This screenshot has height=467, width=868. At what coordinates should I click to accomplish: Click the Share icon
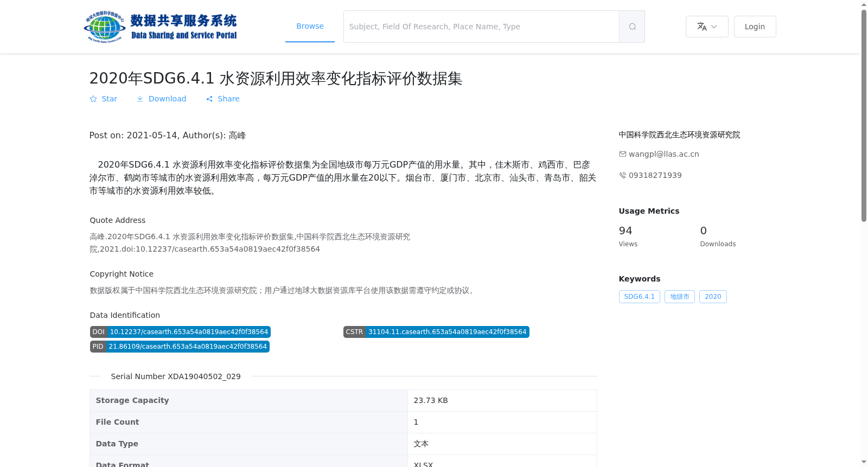[209, 99]
